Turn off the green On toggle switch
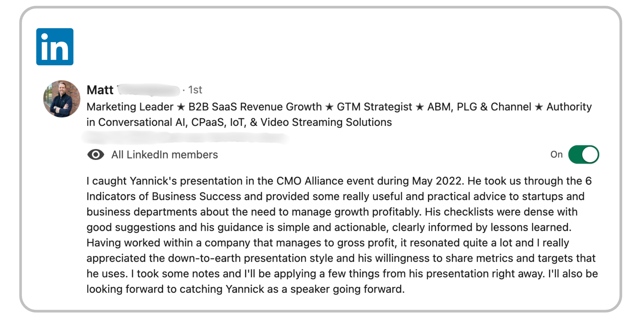The height and width of the screenshot is (318, 644). click(x=584, y=154)
